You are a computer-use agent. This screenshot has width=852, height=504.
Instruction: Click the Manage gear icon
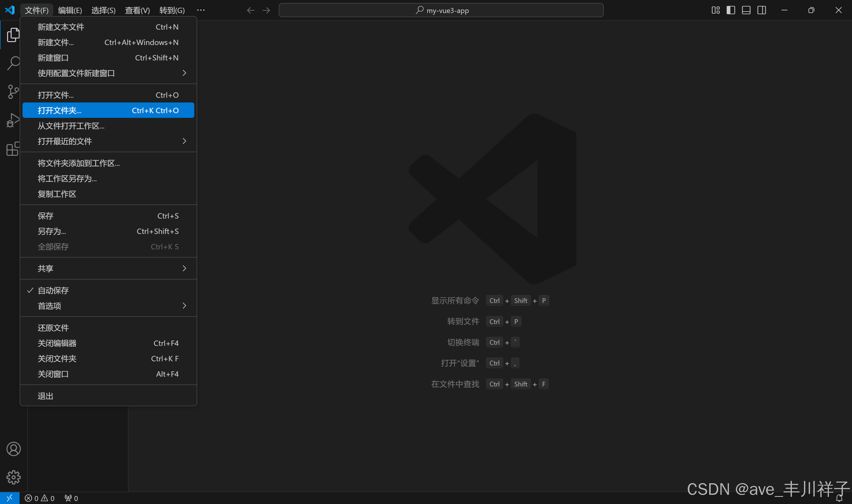[x=14, y=477]
